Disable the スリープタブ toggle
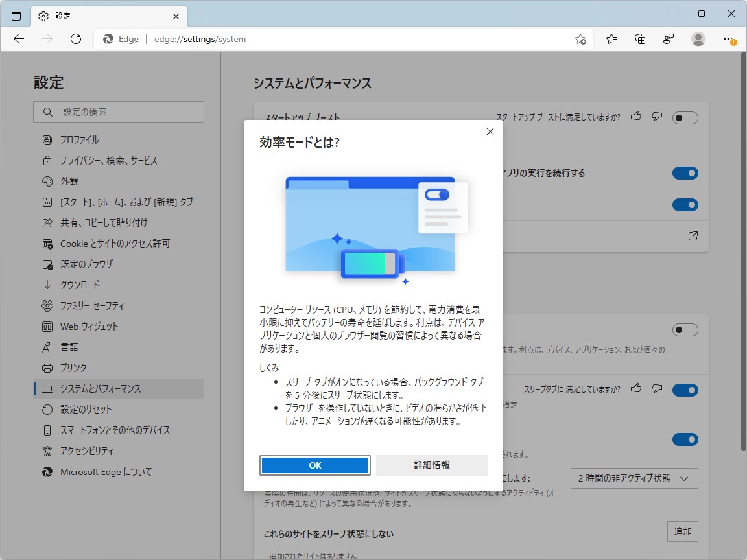 tap(685, 390)
